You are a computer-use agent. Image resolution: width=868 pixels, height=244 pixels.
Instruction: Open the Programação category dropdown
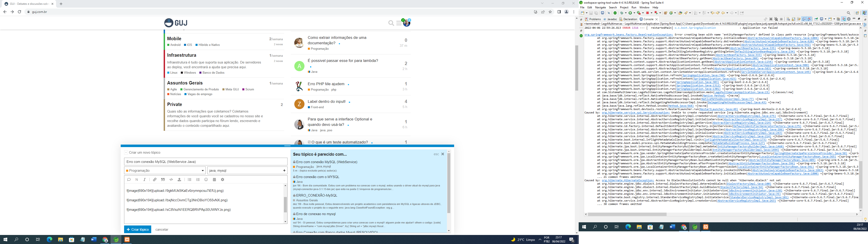(165, 171)
